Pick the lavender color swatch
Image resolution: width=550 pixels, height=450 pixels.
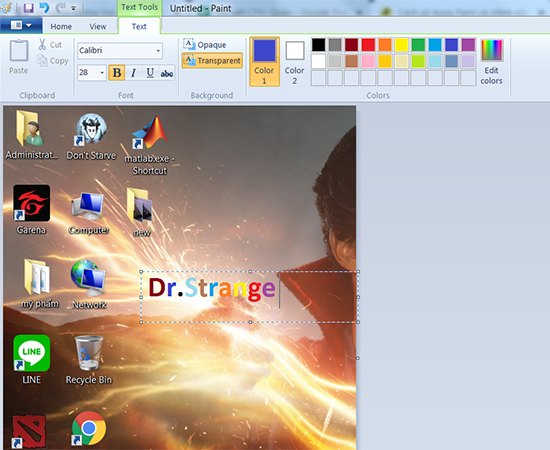click(x=468, y=61)
